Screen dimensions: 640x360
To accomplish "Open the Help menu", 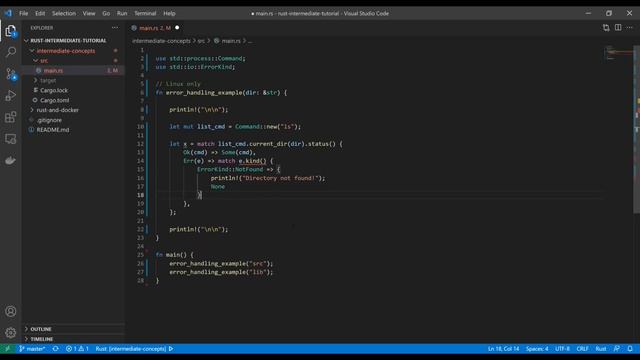I will pyautogui.click(x=169, y=13).
